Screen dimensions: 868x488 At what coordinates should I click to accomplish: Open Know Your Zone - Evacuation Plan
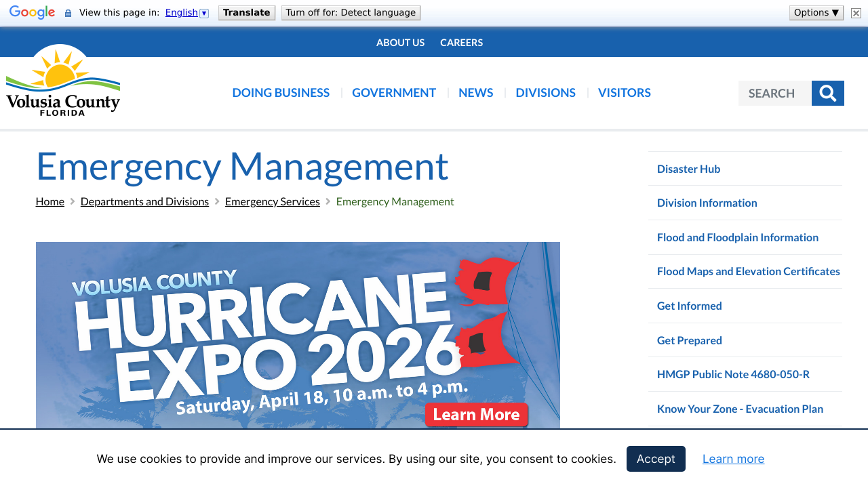coord(740,409)
